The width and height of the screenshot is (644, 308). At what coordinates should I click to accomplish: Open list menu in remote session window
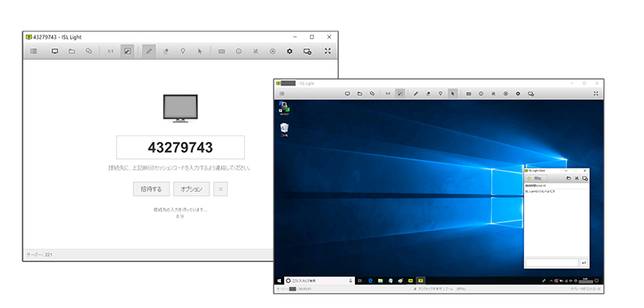(x=282, y=94)
